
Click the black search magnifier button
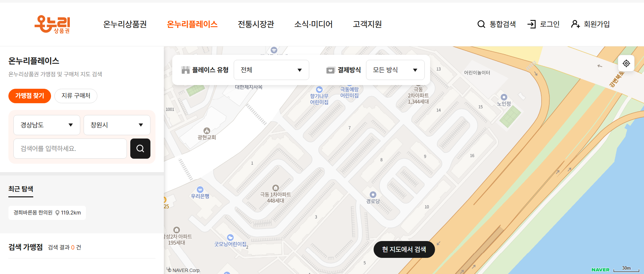pos(140,149)
